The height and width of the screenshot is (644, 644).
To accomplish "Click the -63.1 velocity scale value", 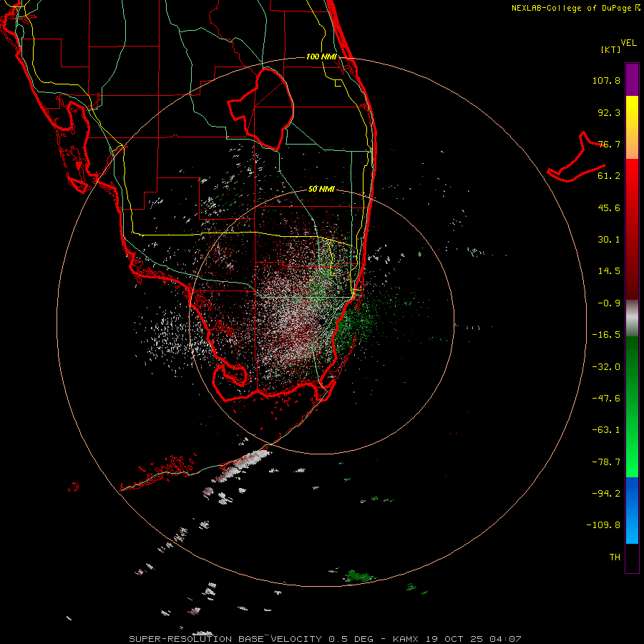I will pyautogui.click(x=606, y=430).
